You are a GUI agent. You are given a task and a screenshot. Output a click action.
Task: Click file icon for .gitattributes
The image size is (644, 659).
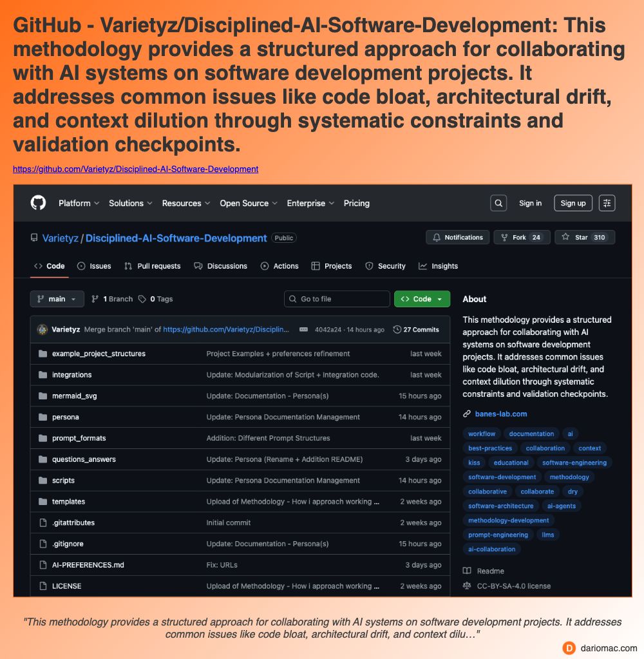pos(43,523)
